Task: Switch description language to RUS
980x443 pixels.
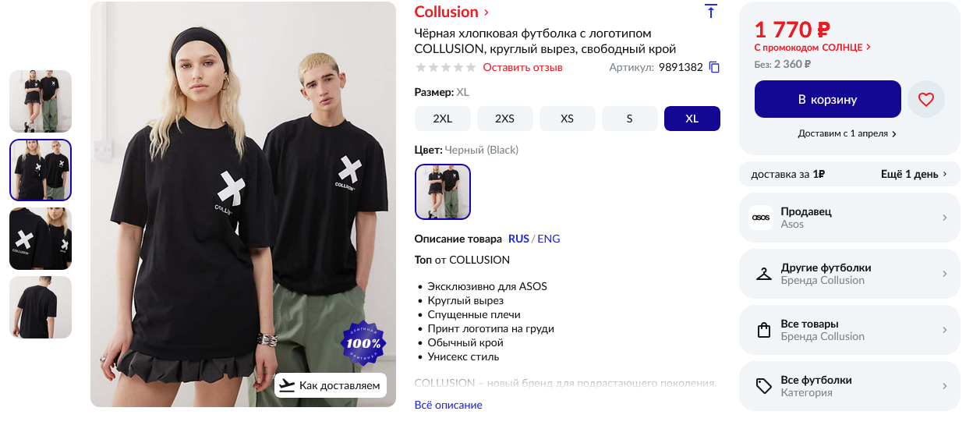Action: click(518, 239)
